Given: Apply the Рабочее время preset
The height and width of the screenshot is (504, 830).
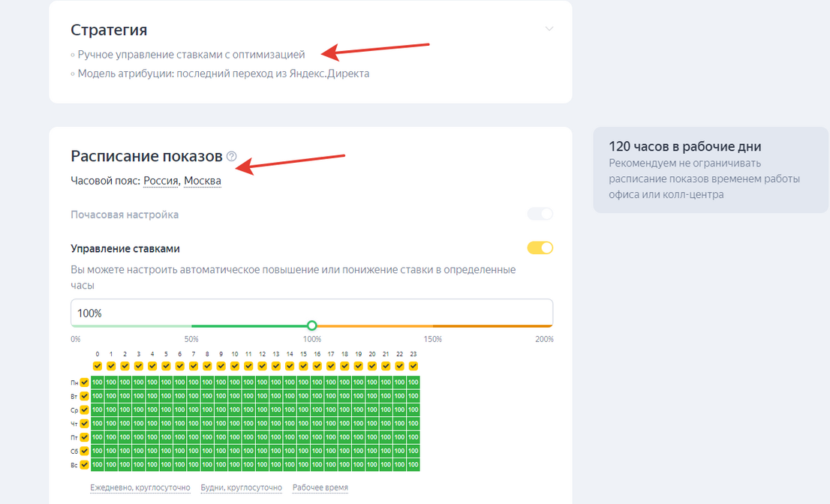Looking at the screenshot, I should (320, 487).
